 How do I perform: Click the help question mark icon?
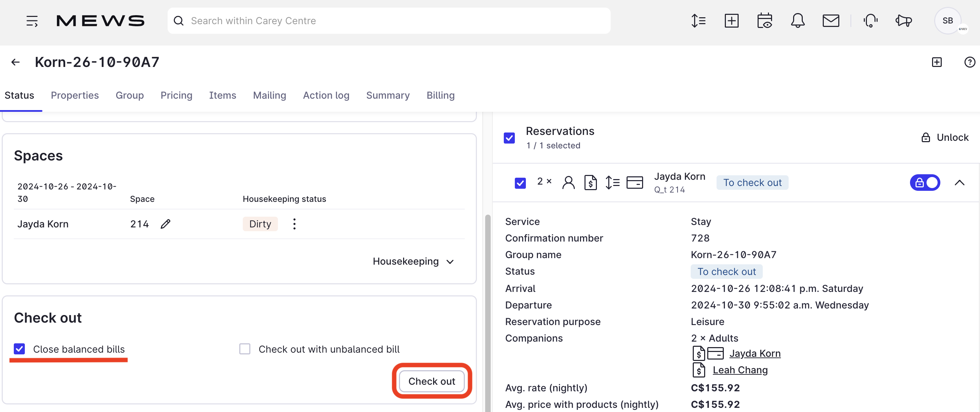(969, 62)
